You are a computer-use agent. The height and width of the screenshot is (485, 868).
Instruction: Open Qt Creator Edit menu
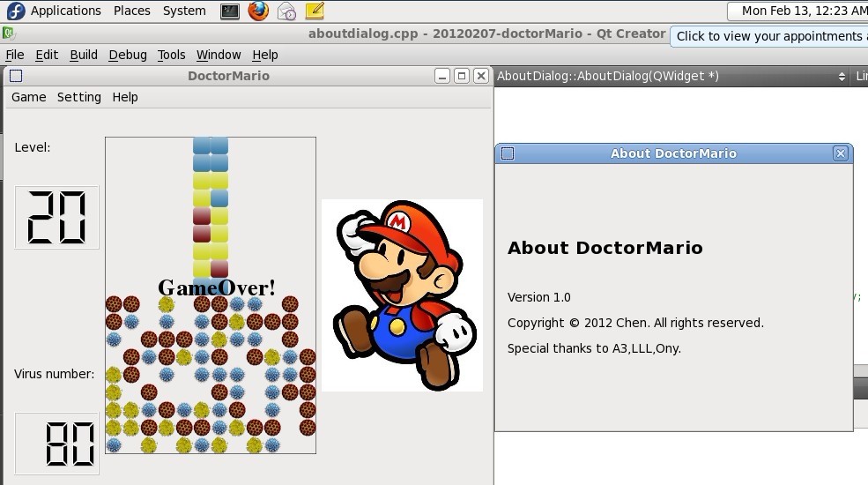(47, 55)
